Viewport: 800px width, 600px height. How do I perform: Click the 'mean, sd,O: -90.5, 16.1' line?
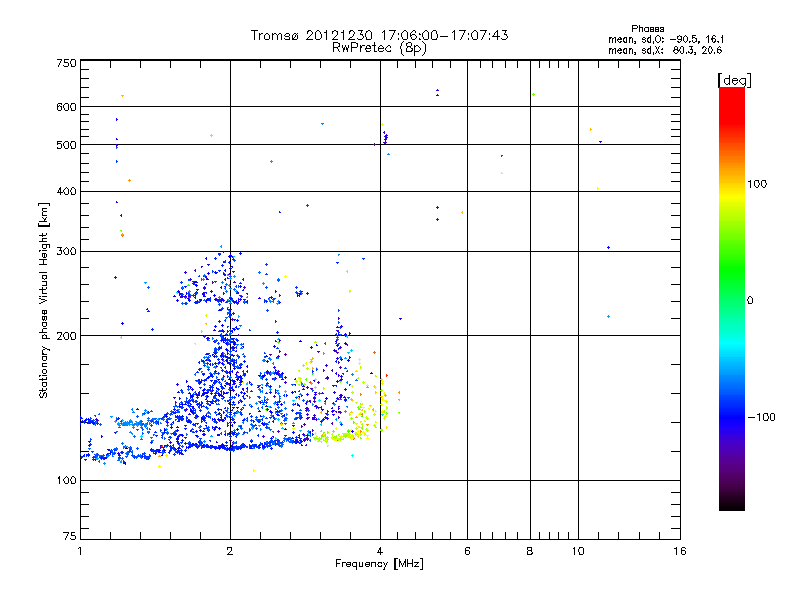click(666, 39)
